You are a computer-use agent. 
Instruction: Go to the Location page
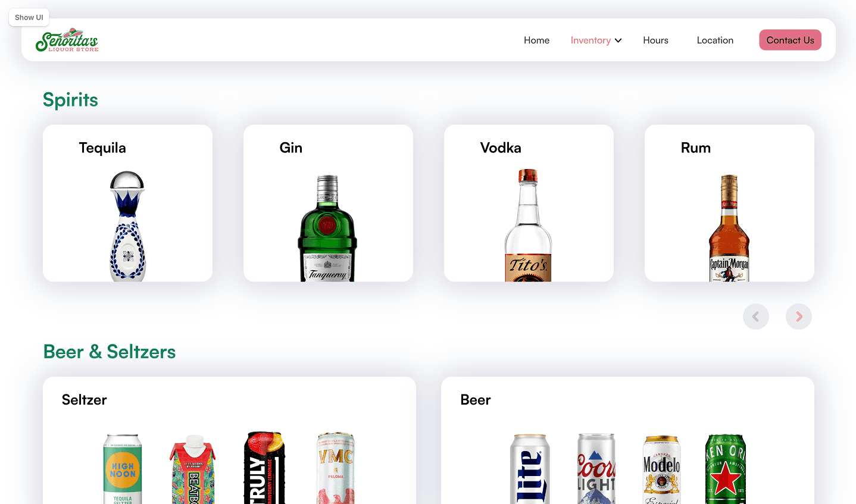[x=715, y=40]
